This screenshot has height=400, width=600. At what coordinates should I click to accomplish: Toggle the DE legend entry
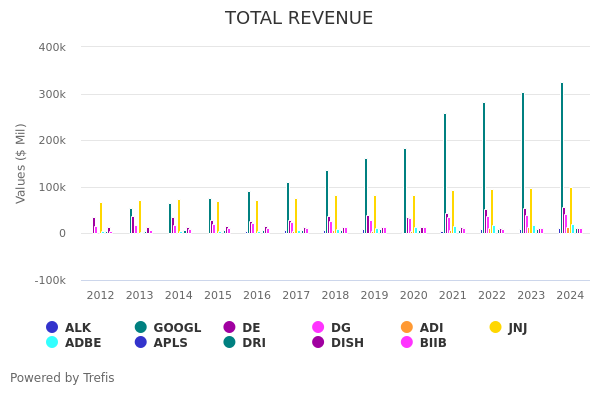coord(230,328)
